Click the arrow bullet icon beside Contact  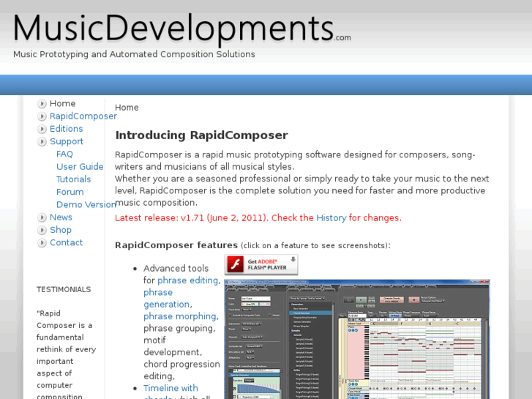point(42,243)
